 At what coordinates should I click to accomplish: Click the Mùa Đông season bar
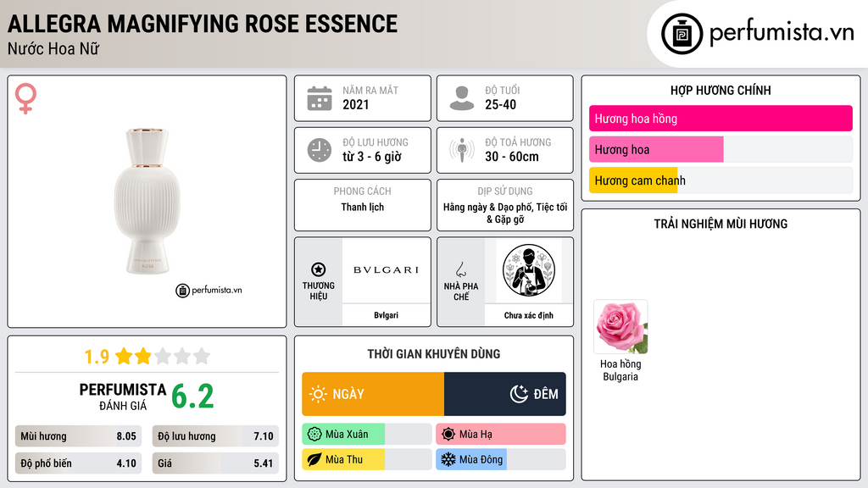tap(500, 459)
